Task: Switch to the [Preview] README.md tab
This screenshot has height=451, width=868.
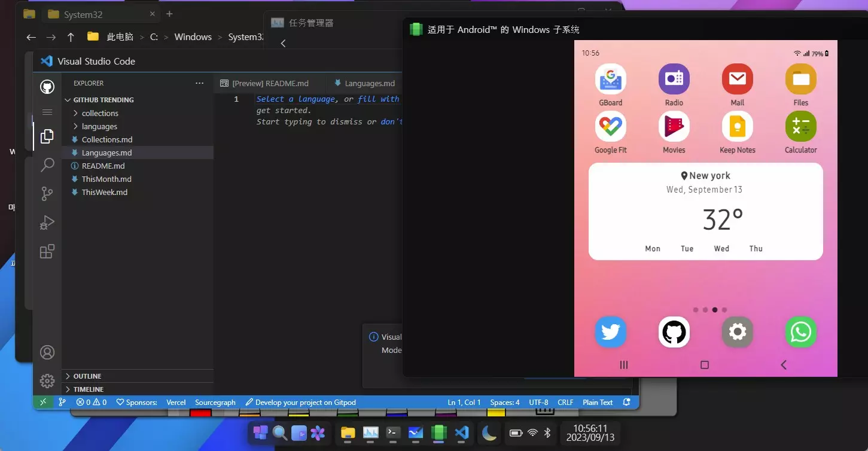Action: click(x=269, y=83)
